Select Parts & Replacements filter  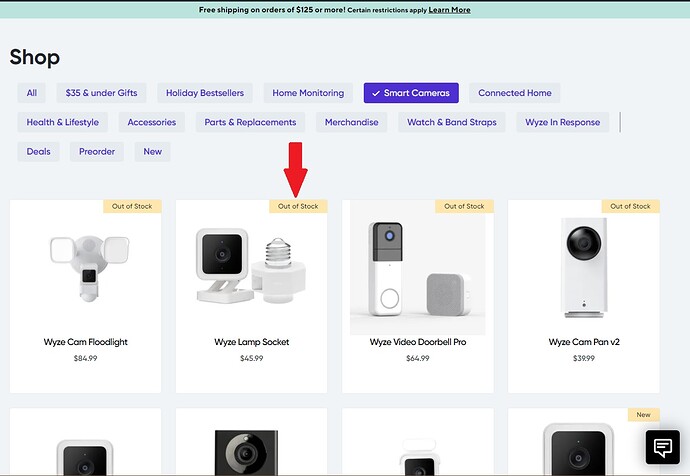(x=250, y=122)
